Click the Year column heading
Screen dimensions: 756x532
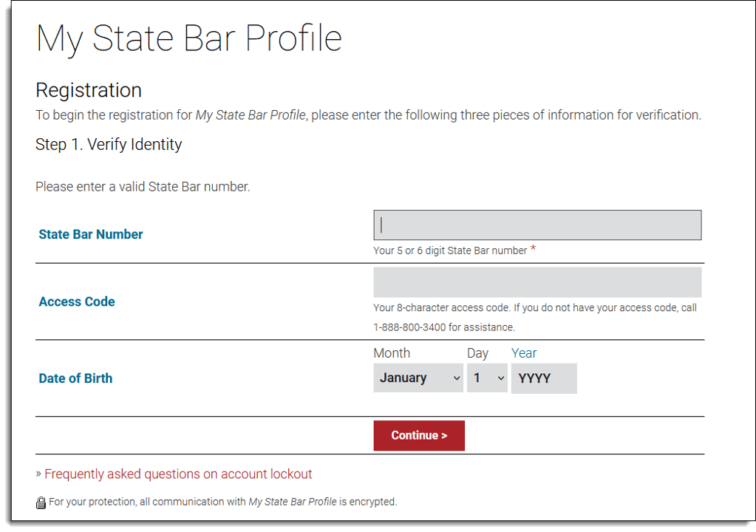coord(524,353)
